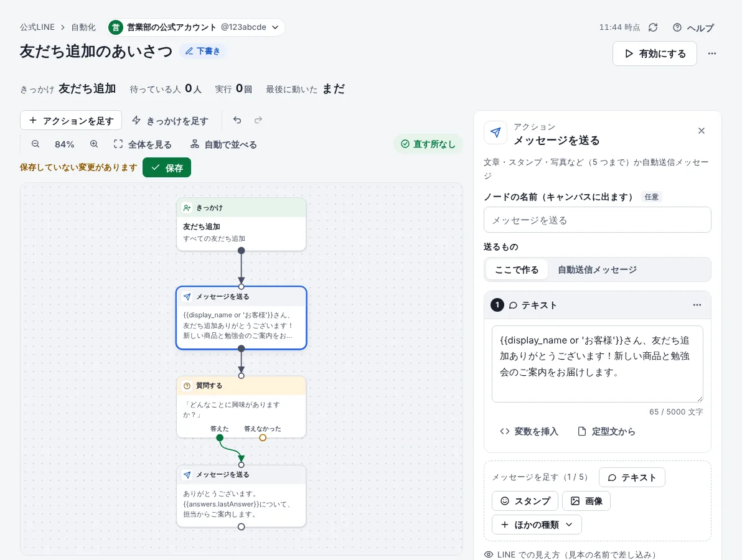Open the ヘルプ help link
The image size is (742, 560).
point(693,27)
